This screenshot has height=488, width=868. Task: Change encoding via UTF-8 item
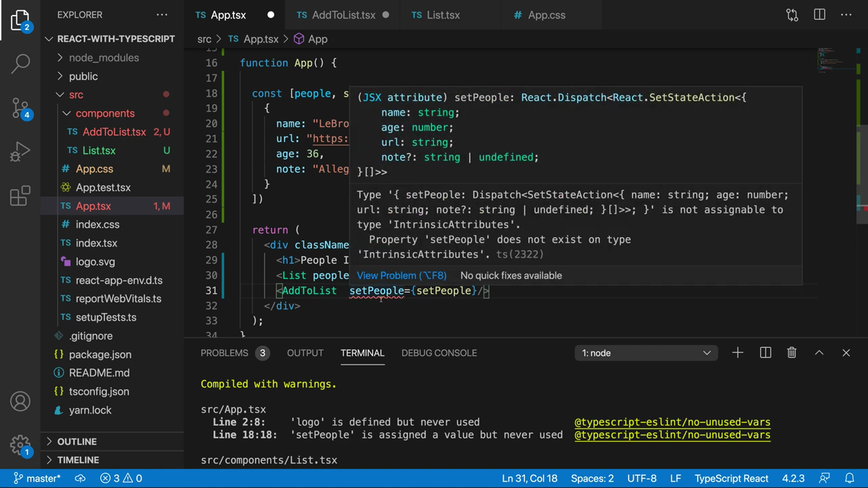642,478
